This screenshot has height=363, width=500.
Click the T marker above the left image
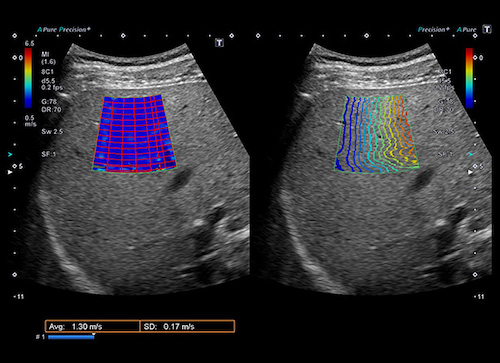(x=219, y=43)
